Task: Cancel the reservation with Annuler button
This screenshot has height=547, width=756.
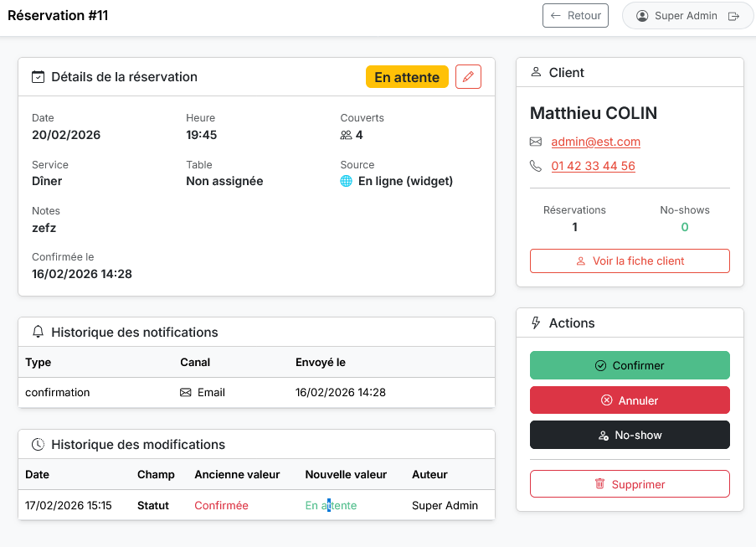Action: coord(630,400)
